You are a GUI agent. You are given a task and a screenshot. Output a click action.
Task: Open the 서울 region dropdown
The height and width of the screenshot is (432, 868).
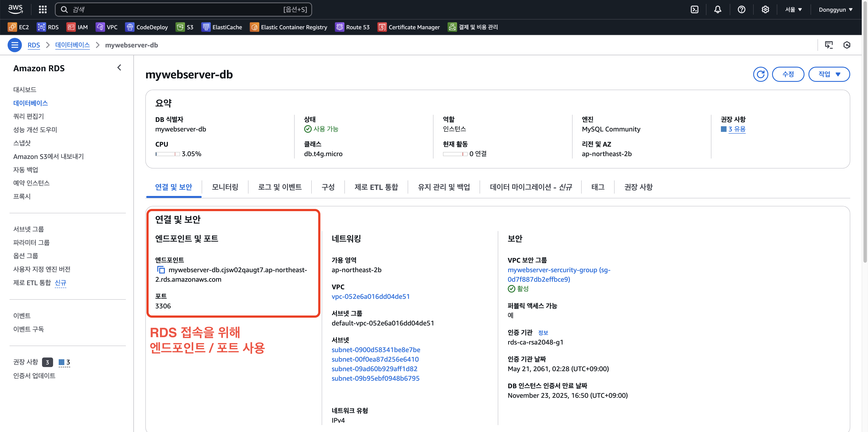point(793,10)
